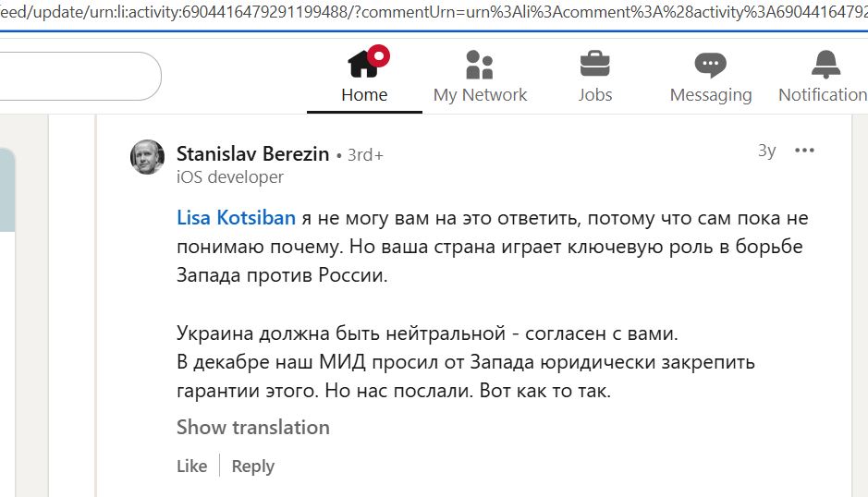Open the comment's three-dot options menu
The width and height of the screenshot is (868, 497).
pyautogui.click(x=804, y=151)
